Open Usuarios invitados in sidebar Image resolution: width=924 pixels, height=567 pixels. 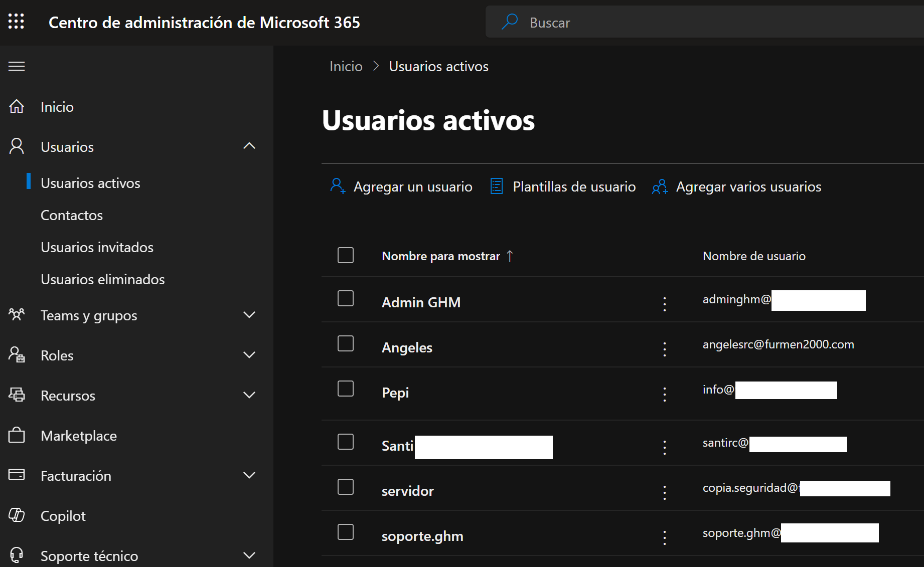point(97,247)
